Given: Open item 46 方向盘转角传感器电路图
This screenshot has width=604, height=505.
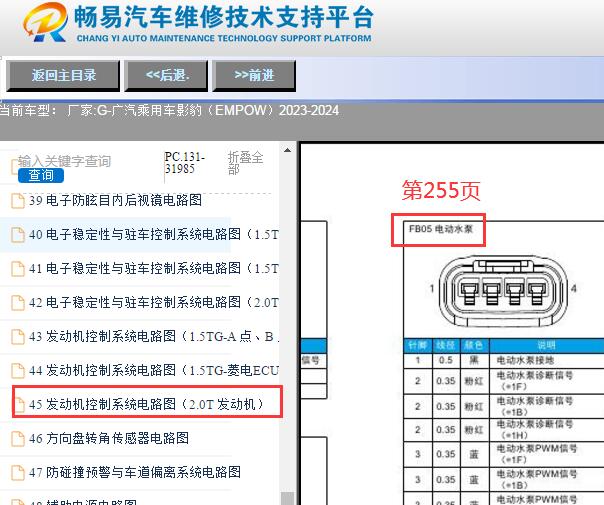Looking at the screenshot, I should [x=109, y=438].
